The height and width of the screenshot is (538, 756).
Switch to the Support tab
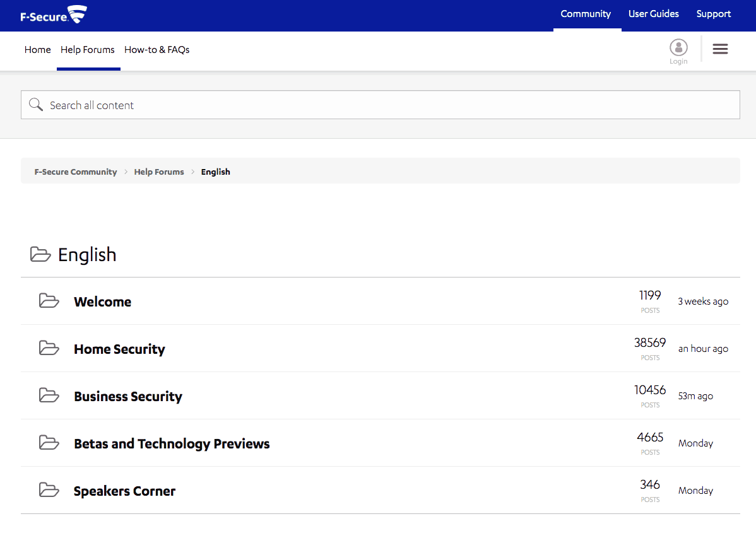pos(713,14)
